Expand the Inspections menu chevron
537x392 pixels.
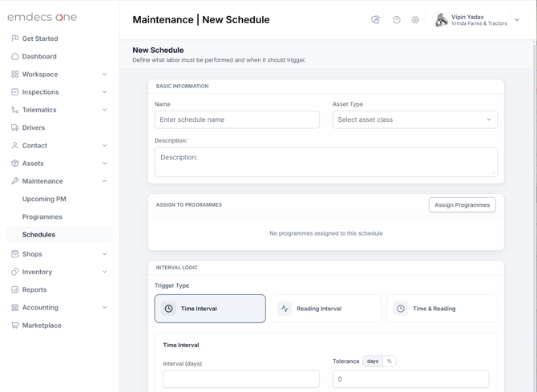point(105,92)
